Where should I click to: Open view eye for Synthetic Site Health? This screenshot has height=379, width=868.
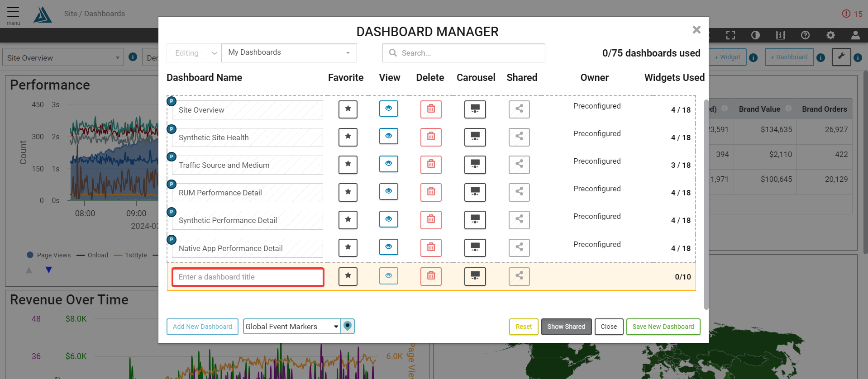tap(389, 136)
